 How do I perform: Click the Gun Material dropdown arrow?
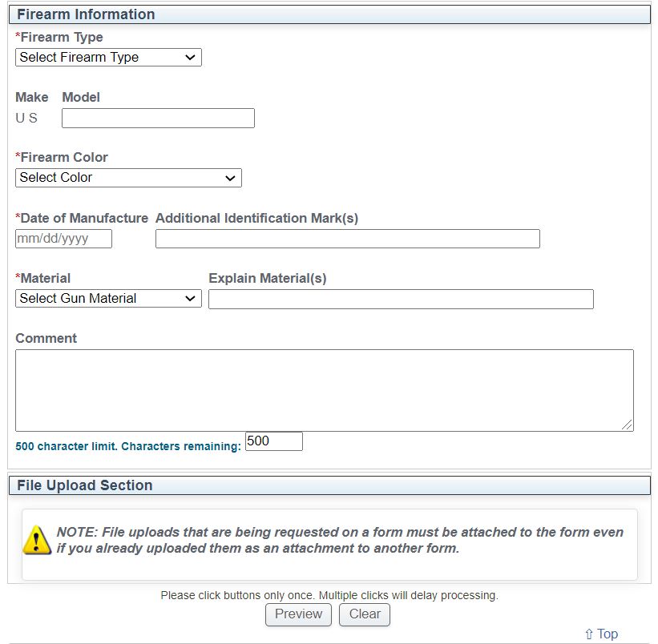click(190, 299)
